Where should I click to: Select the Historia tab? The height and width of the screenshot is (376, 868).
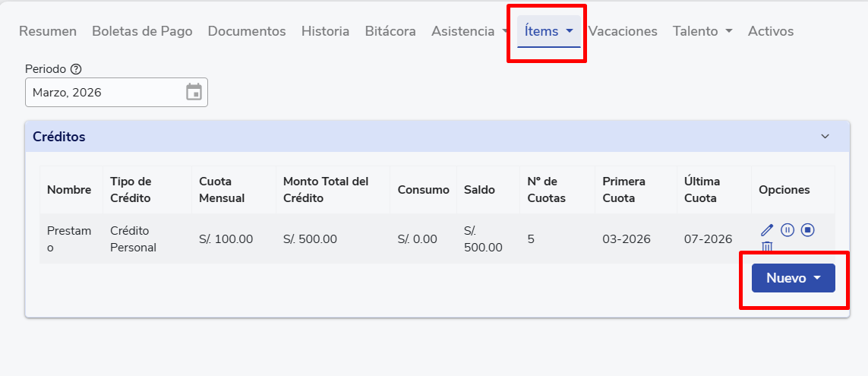point(325,31)
